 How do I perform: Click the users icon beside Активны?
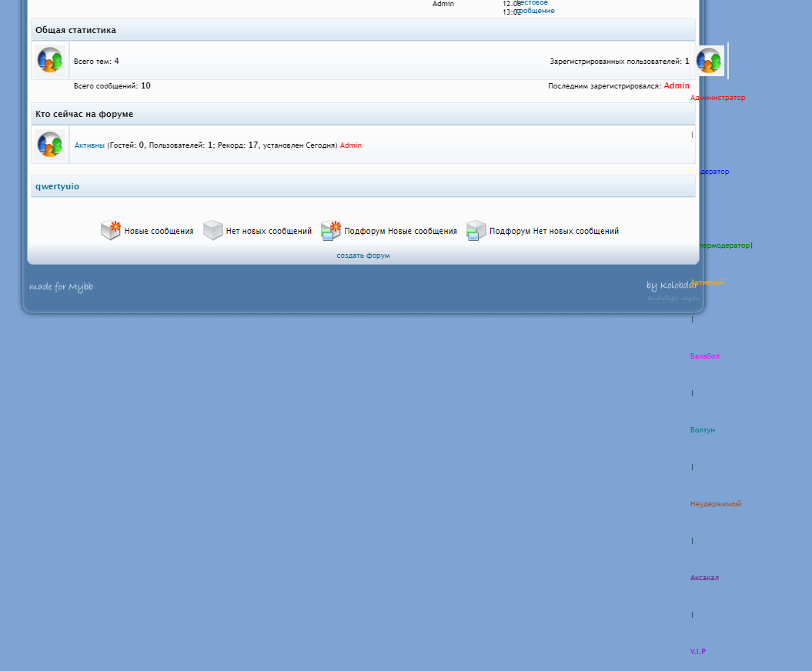coord(50,145)
